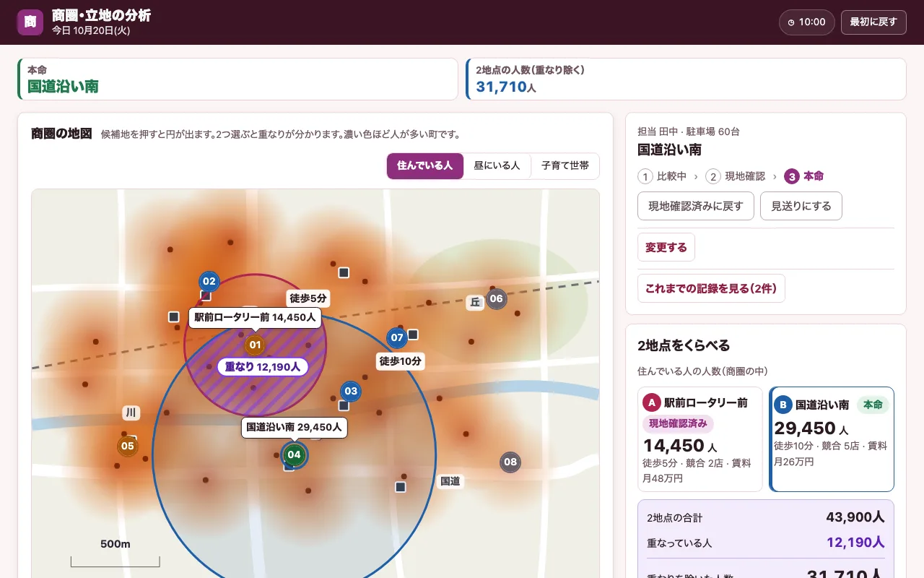The height and width of the screenshot is (578, 924).
Task: Expand これまでの記録を見る(2件) history
Action: [711, 288]
